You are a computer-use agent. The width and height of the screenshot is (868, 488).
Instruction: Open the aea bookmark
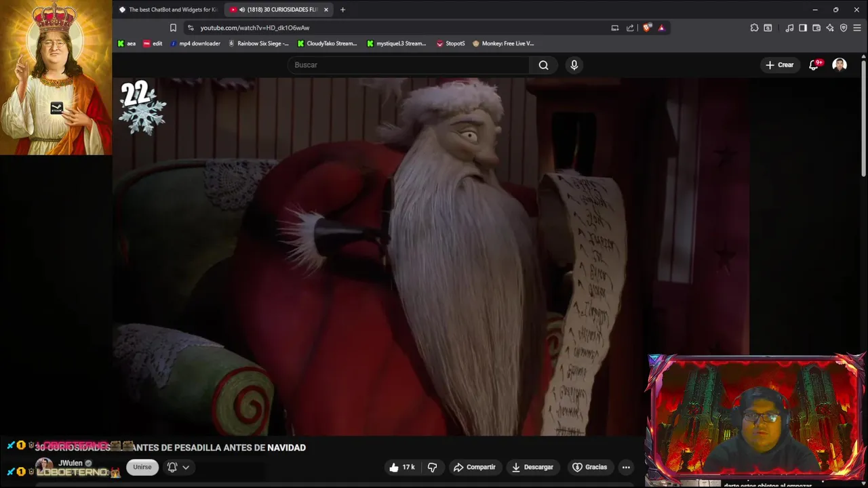126,43
